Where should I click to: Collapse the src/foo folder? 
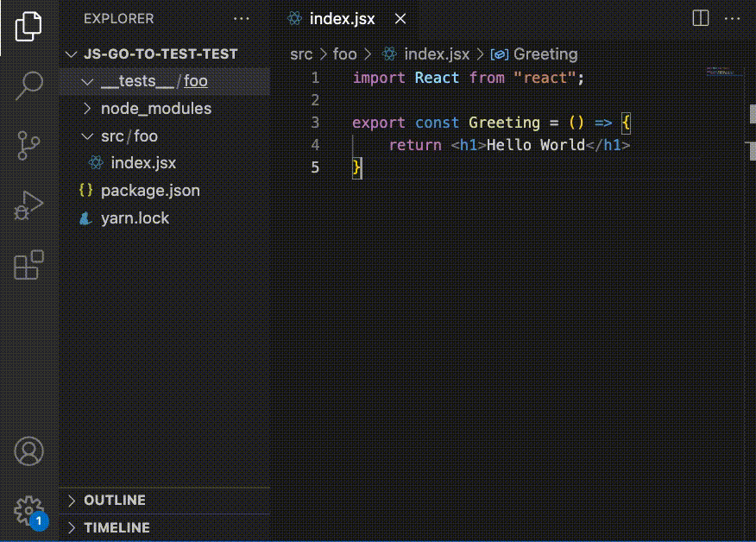(86, 135)
